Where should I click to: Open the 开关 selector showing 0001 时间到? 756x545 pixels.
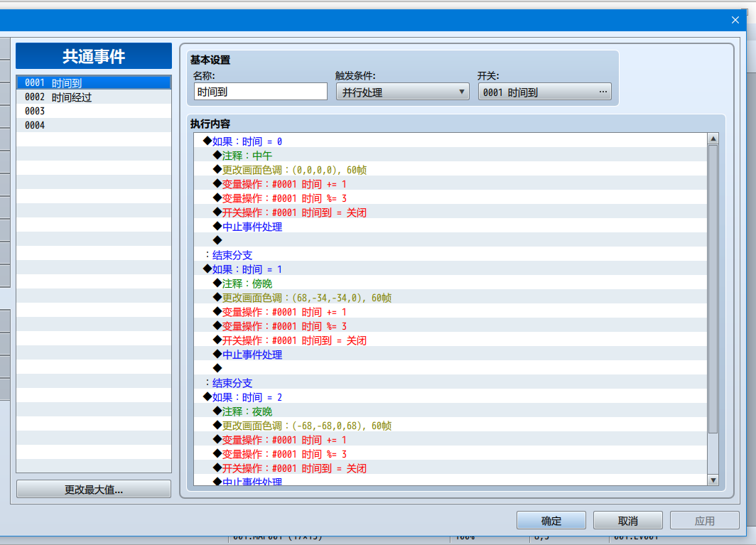(x=545, y=92)
